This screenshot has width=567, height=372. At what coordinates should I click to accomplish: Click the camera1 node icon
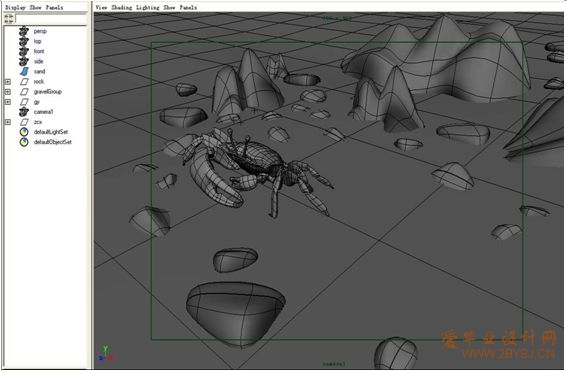24,112
